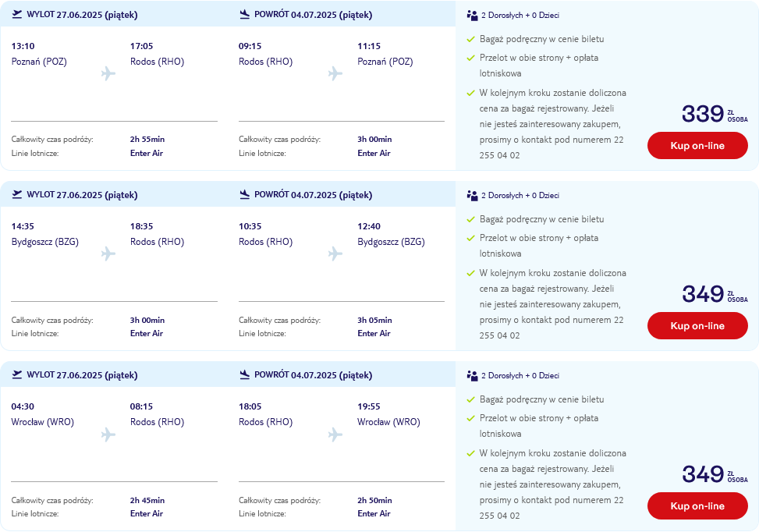This screenshot has height=532, width=759.
Task: Click plane icon between Poznań and Rodos outbound
Action: pyautogui.click(x=108, y=73)
